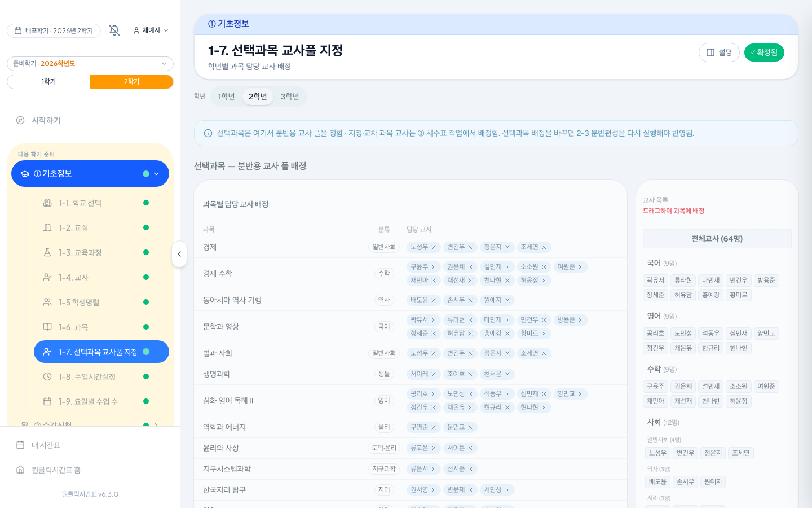This screenshot has width=812, height=508.
Task: Select the 2학기 semester toggle
Action: click(x=131, y=82)
